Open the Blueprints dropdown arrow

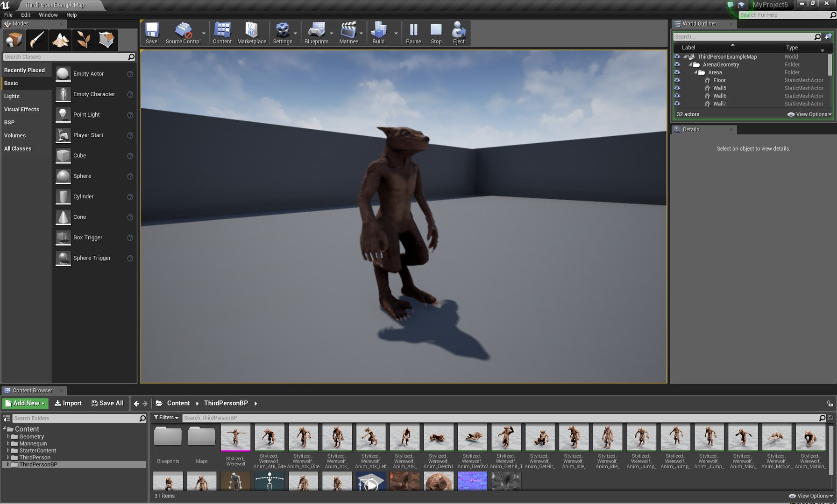click(332, 34)
